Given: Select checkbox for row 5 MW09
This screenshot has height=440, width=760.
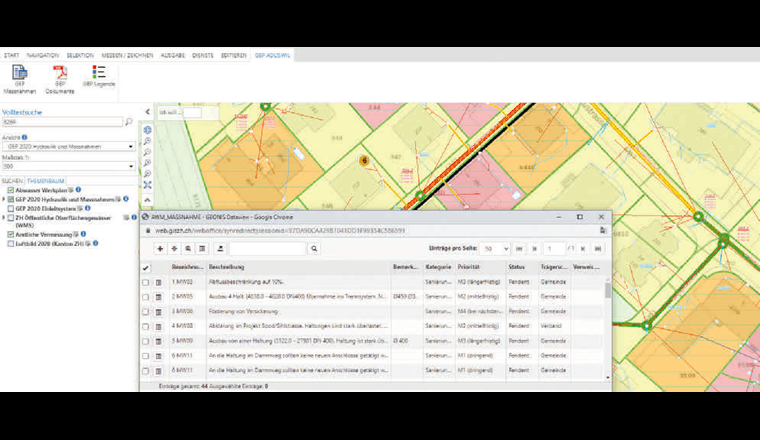Looking at the screenshot, I should 145,341.
